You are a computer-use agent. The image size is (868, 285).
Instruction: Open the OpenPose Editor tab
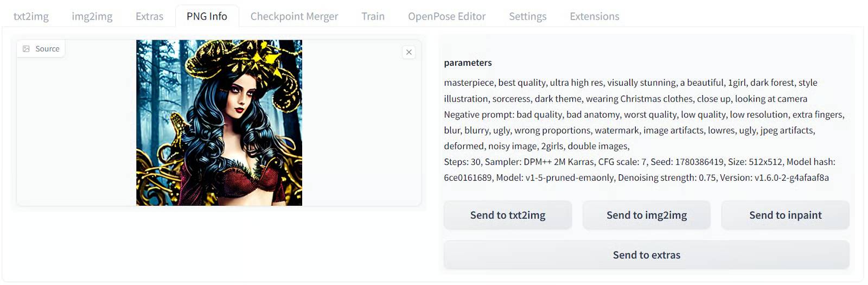click(x=446, y=16)
